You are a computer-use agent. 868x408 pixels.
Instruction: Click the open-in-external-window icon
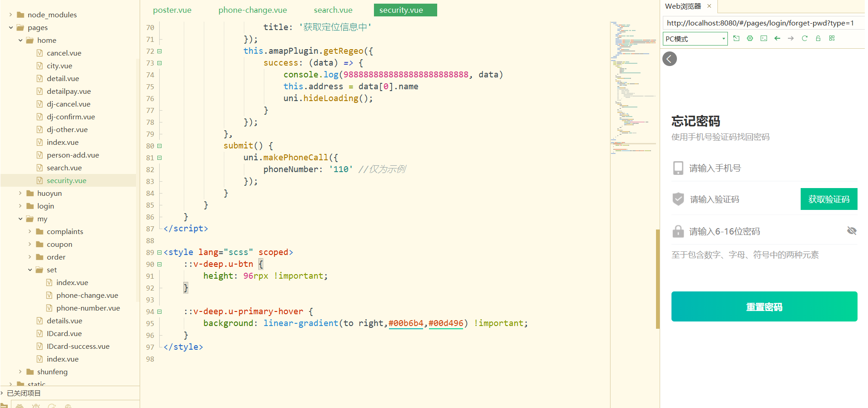(737, 39)
